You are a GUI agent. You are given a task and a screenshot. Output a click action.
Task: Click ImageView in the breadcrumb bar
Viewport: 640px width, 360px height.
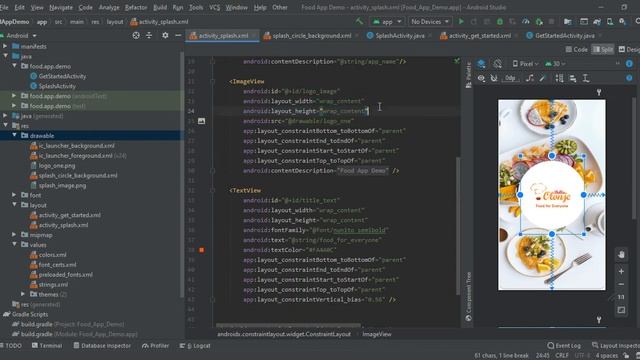pyautogui.click(x=377, y=334)
